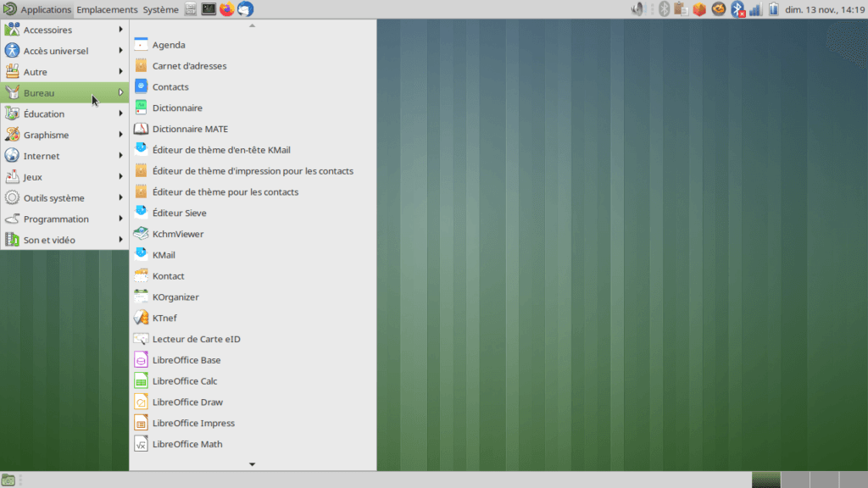
Task: Open the Son et vidéo category
Action: (64, 240)
